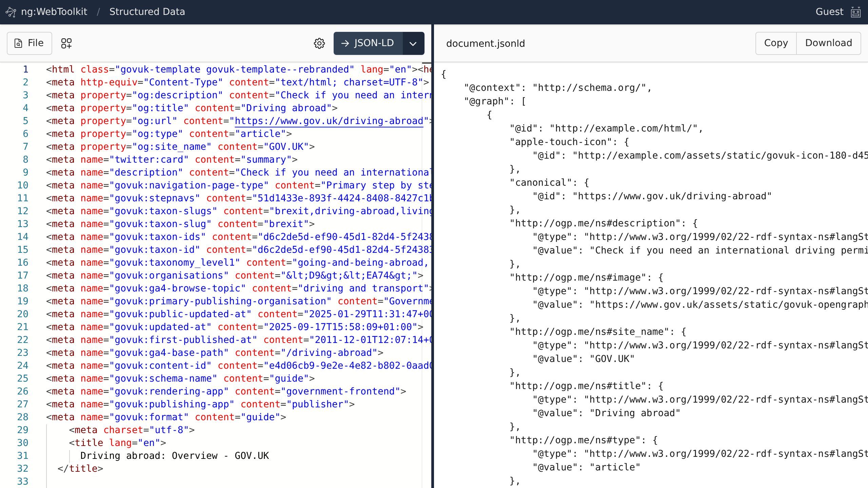Click line number 29 in gutter

pyautogui.click(x=23, y=430)
